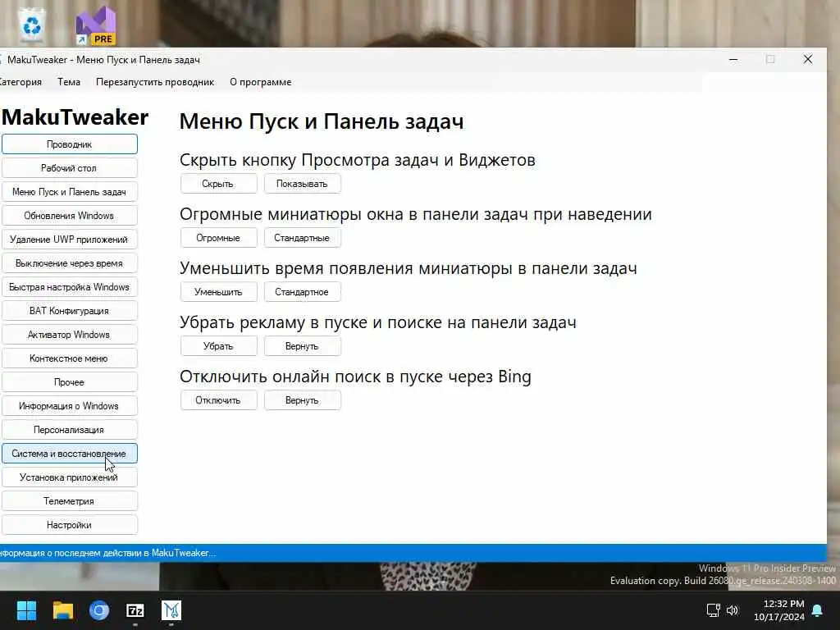The image size is (840, 630).
Task: Click the Стандартное thumbnail delay button
Action: (x=302, y=292)
